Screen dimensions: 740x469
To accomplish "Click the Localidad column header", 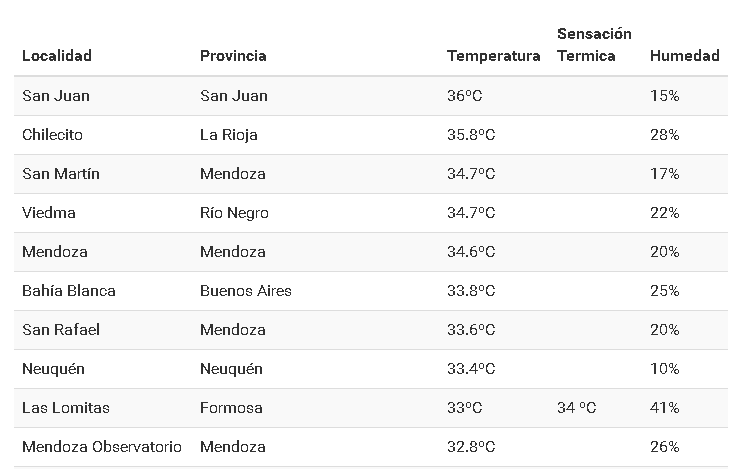I will [57, 56].
